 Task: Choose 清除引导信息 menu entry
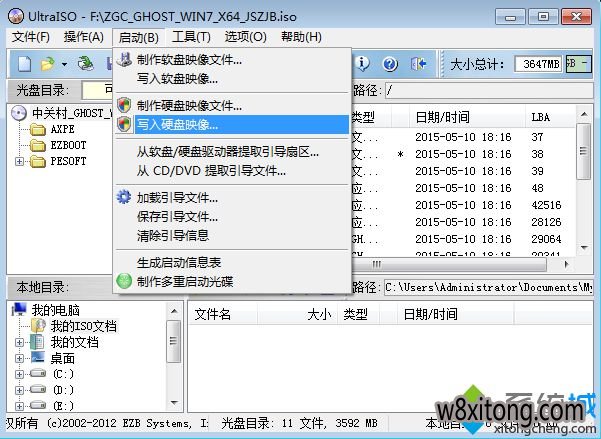pyautogui.click(x=232, y=235)
